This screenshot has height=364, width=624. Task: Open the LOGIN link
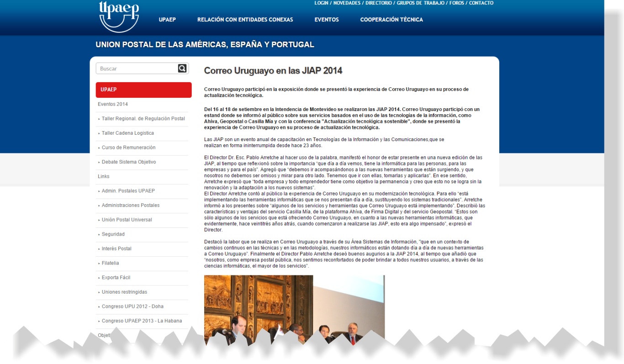click(x=321, y=3)
